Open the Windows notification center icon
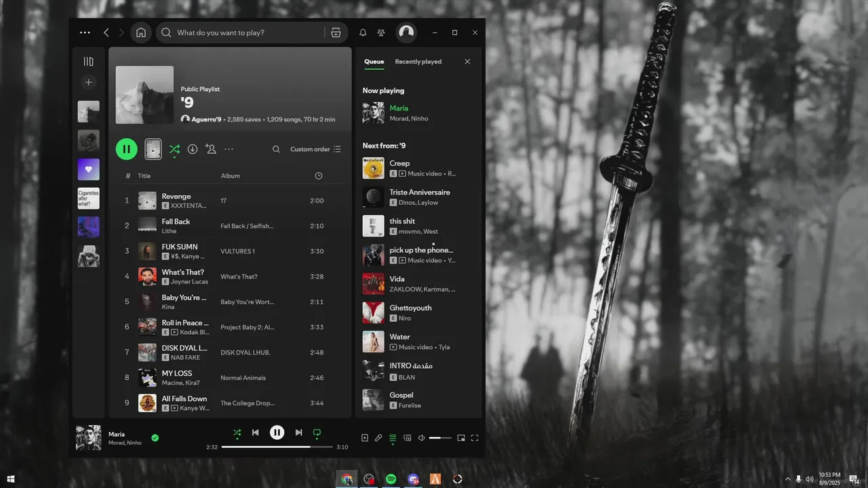 pos(854,479)
